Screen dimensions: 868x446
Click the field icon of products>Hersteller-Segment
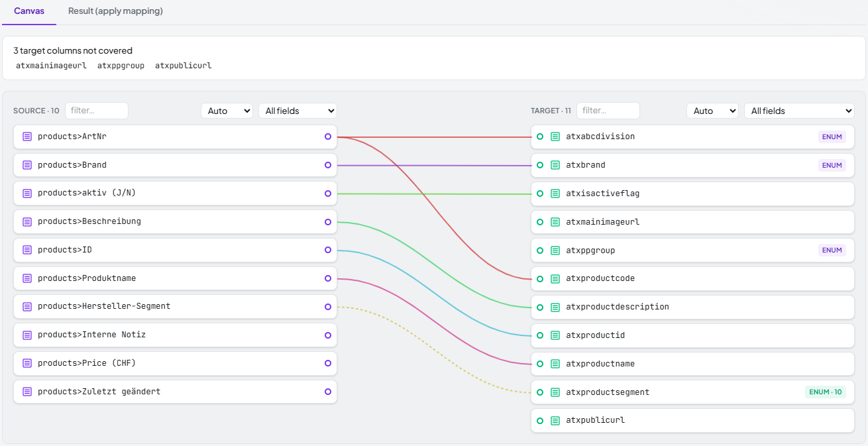tap(27, 307)
